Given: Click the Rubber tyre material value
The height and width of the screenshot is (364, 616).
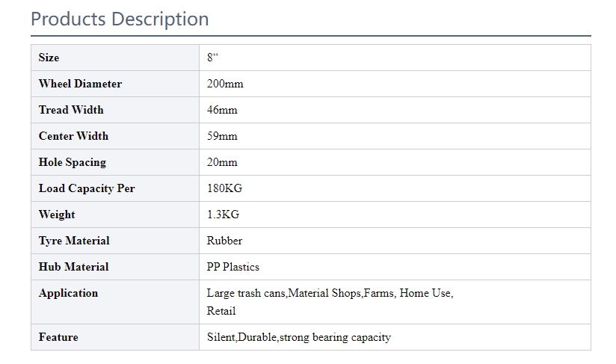Looking at the screenshot, I should pyautogui.click(x=224, y=241).
